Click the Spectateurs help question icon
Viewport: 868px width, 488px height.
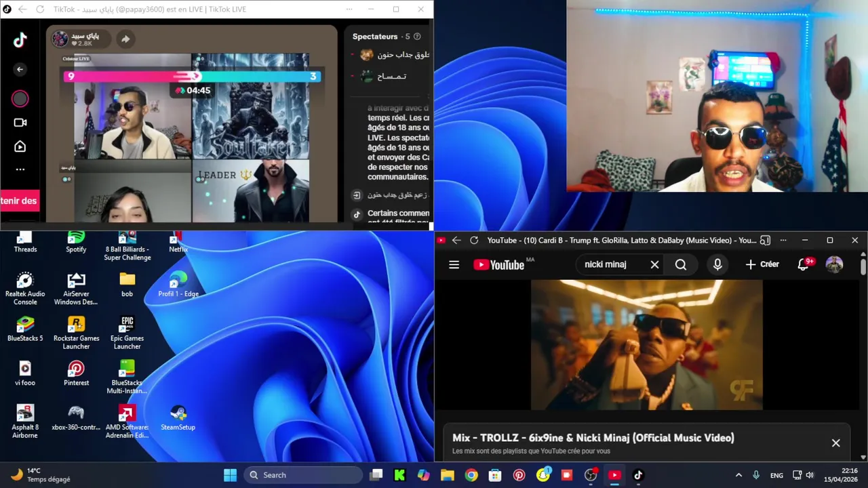417,37
